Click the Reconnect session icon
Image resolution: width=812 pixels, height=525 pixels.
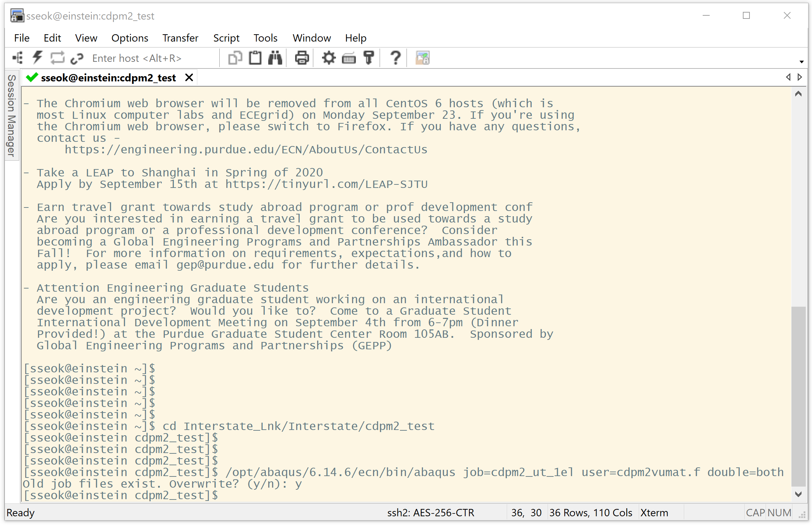tap(57, 58)
